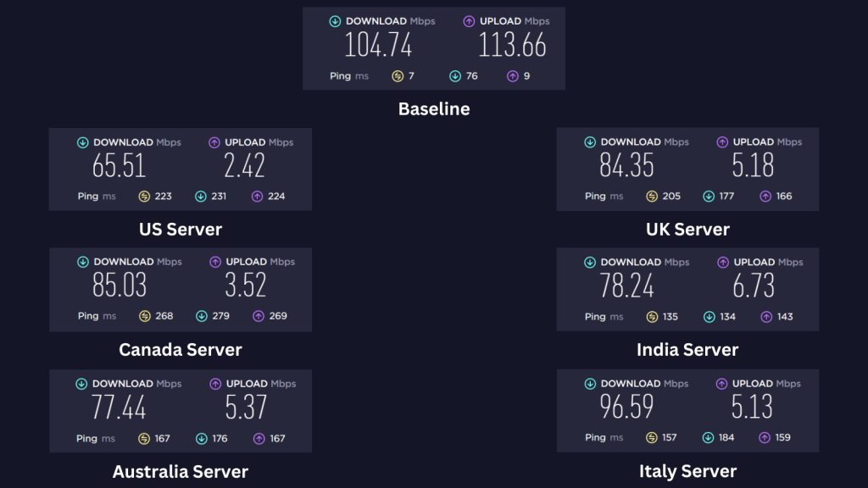The height and width of the screenshot is (488, 868).
Task: Click the US Server label
Action: 181,229
